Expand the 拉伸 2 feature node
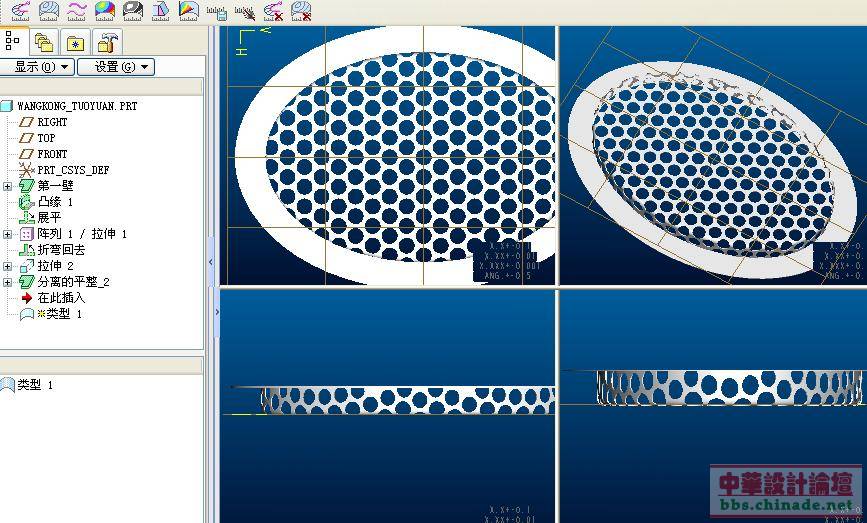This screenshot has height=523, width=867. click(7, 266)
